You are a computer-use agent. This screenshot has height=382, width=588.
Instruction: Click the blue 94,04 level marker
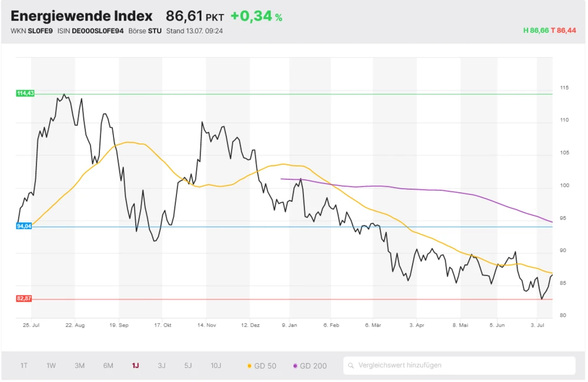[x=24, y=226]
